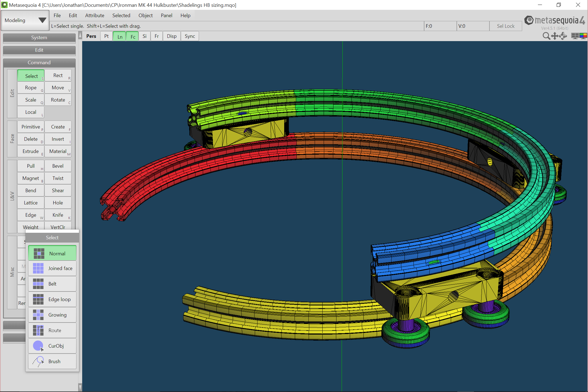Activate the Hole command
The image size is (588, 392).
58,203
